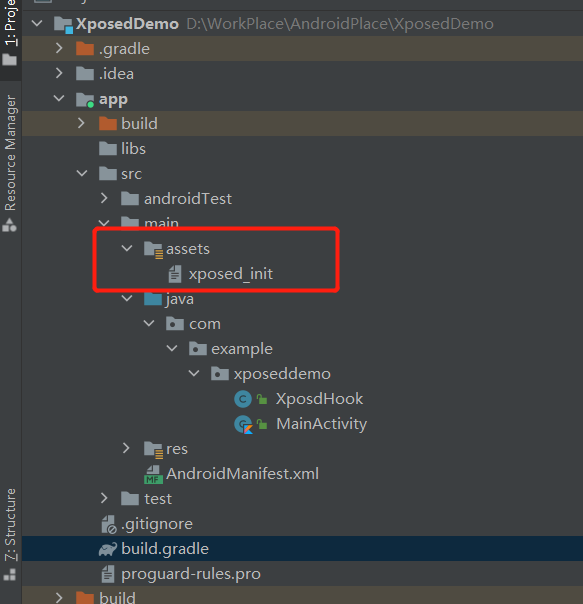Expand the .idea folder
Viewport: 583px width, 604px height.
point(59,73)
